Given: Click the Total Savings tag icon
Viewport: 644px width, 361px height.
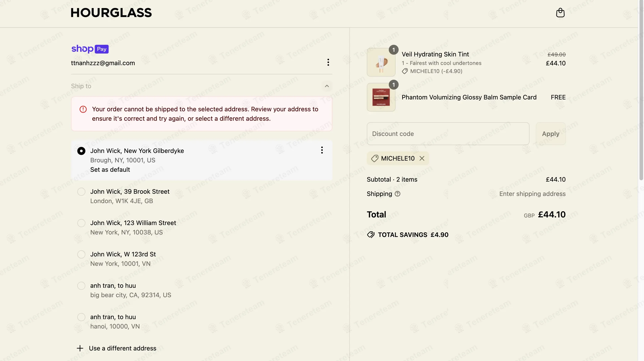Looking at the screenshot, I should (371, 235).
